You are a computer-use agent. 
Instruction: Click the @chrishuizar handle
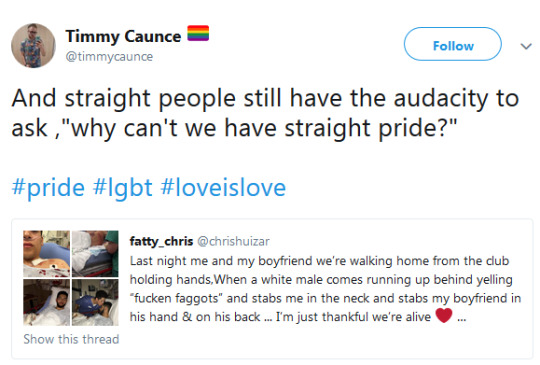click(233, 241)
